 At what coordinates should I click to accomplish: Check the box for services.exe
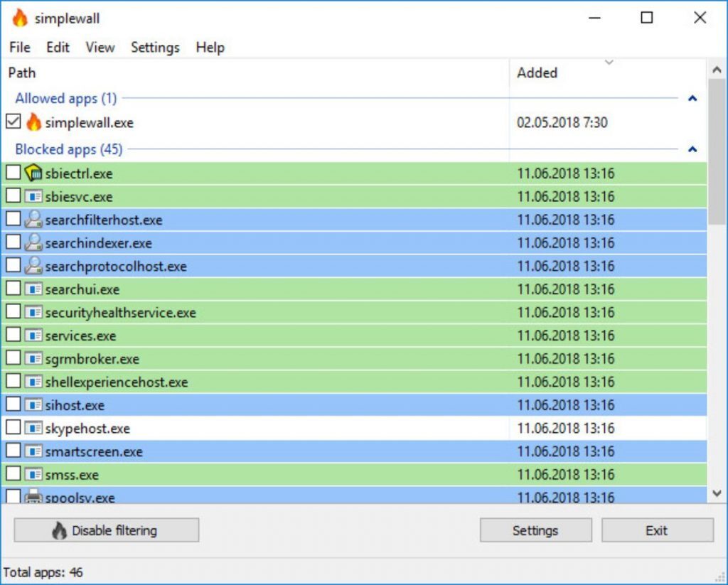coord(12,335)
